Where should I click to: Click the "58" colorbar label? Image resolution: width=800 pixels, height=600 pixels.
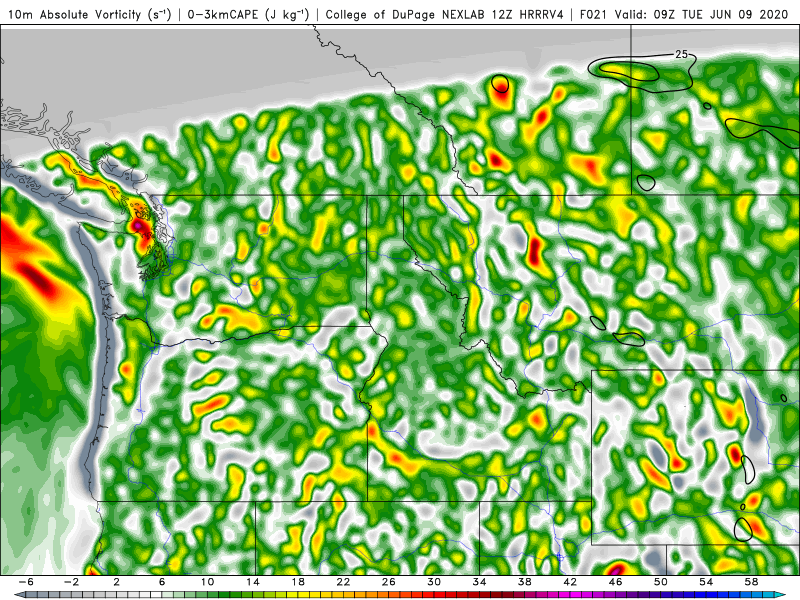point(752,582)
